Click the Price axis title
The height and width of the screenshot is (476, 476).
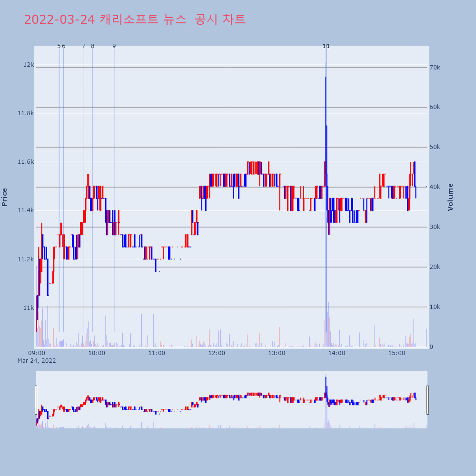coord(4,198)
